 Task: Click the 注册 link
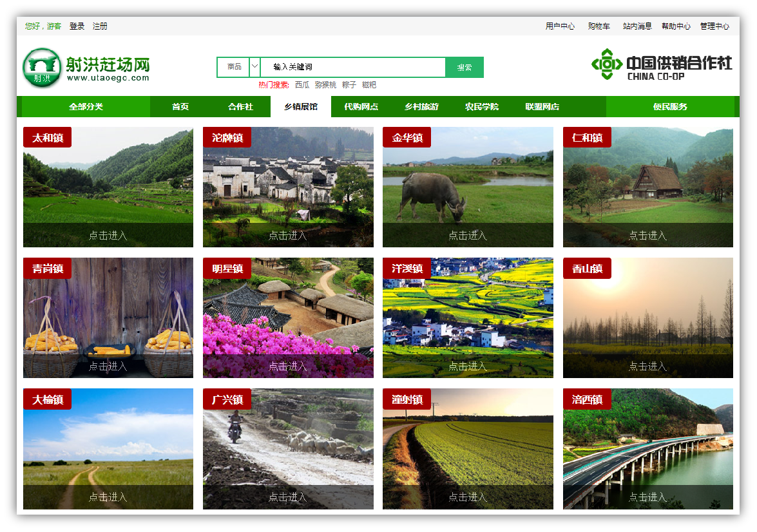coord(100,26)
